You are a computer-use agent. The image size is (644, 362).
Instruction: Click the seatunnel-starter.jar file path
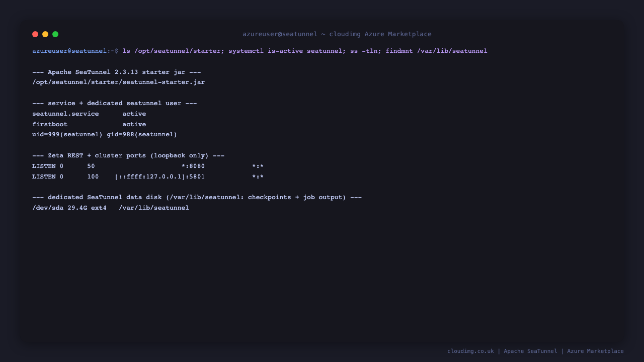(x=119, y=82)
